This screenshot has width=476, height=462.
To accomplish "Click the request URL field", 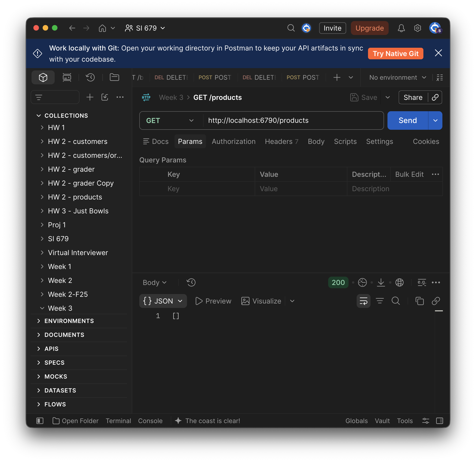I will [x=293, y=120].
